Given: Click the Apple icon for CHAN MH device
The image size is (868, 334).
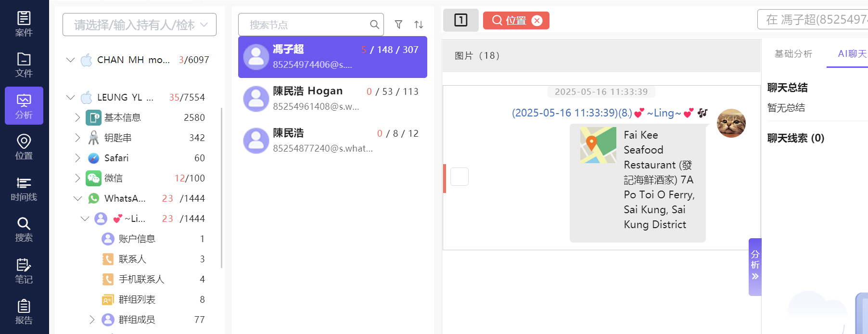Looking at the screenshot, I should point(87,60).
